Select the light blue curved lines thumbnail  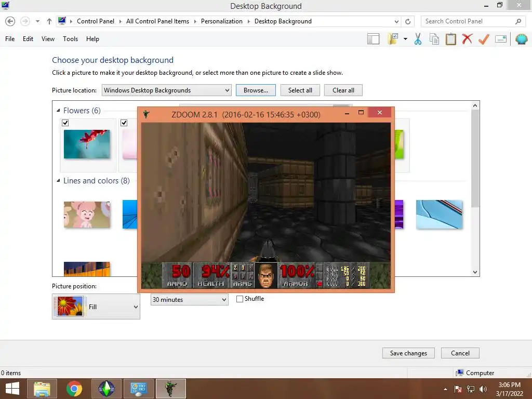439,215
